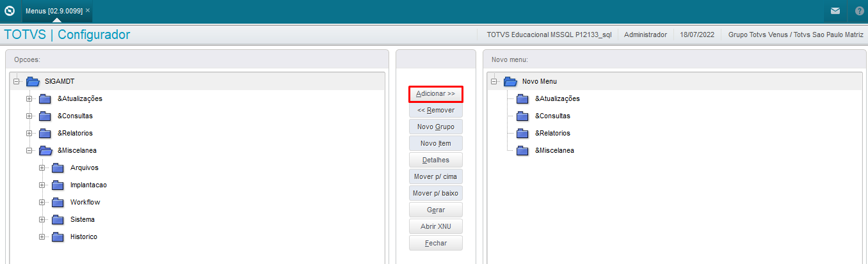Click the date 18/07/2022
Image resolution: width=868 pixels, height=264 pixels.
click(698, 35)
